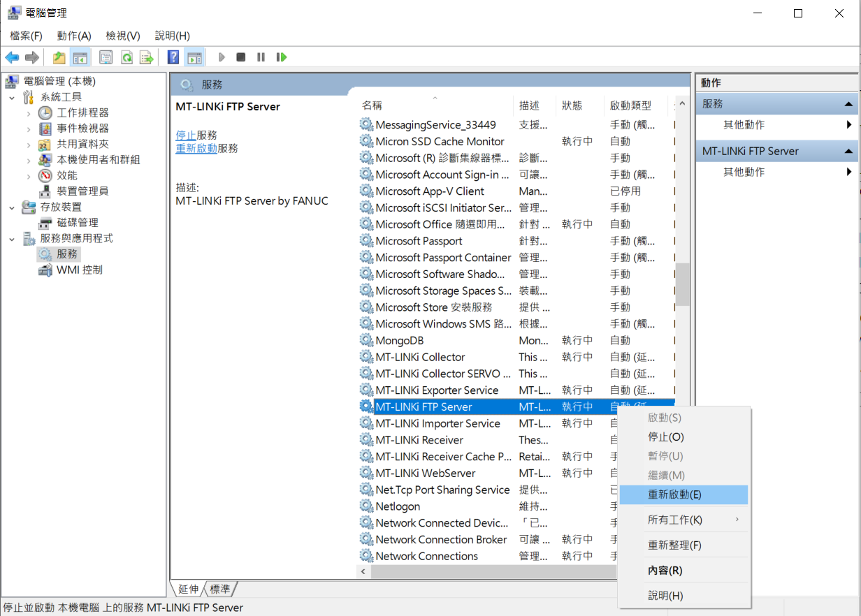This screenshot has height=616, width=861.
Task: Click the vertical scrollbar thumb in services list
Action: (x=682, y=284)
